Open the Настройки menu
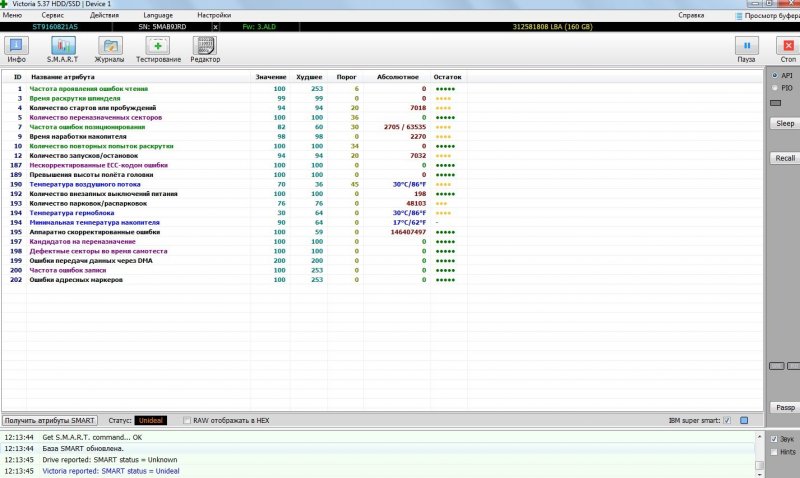 (213, 16)
